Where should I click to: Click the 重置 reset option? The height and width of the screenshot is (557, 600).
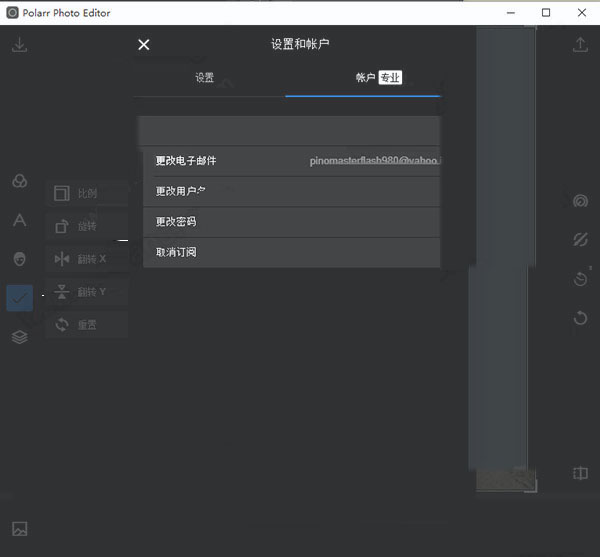(87, 325)
